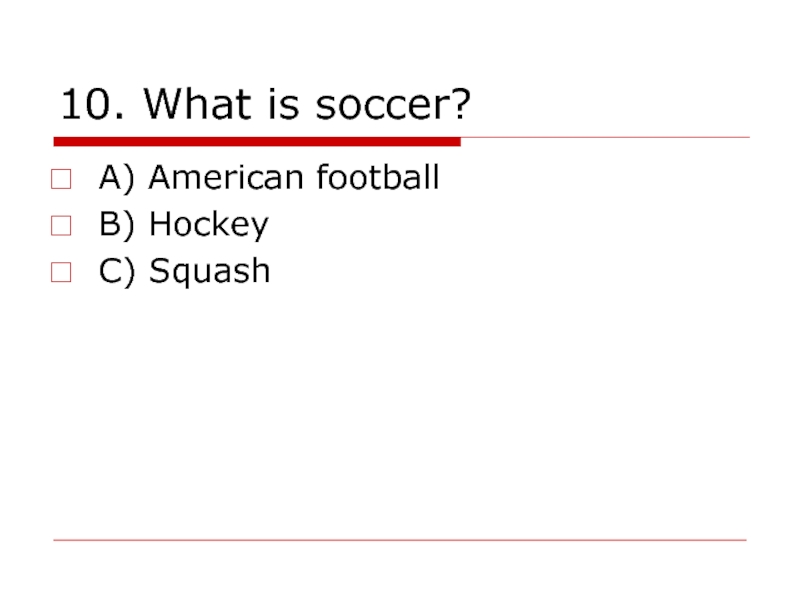Toggle the square bullet before Squash
The width and height of the screenshot is (800, 600).
click(61, 272)
